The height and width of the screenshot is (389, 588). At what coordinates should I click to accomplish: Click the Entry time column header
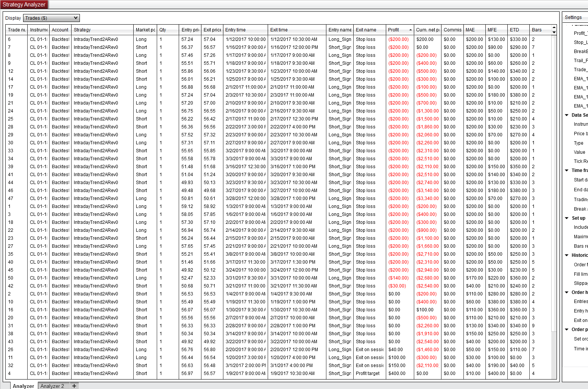pos(245,30)
